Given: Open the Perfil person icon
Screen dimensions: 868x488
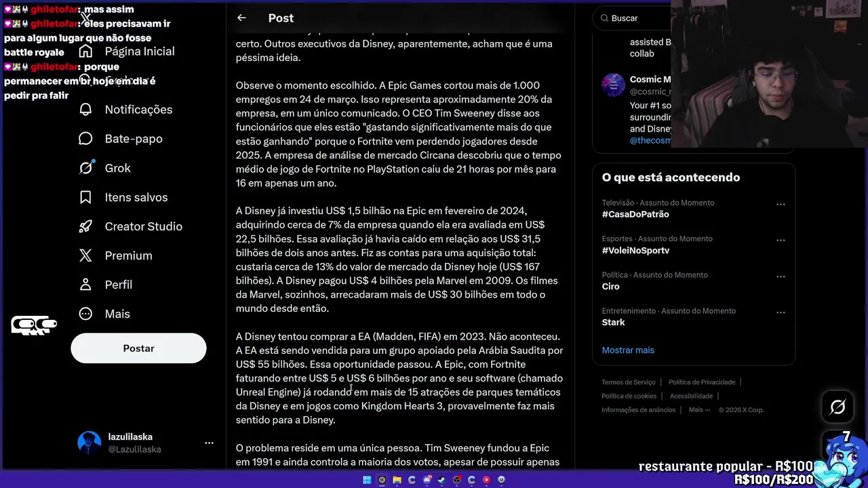Looking at the screenshot, I should [x=85, y=285].
